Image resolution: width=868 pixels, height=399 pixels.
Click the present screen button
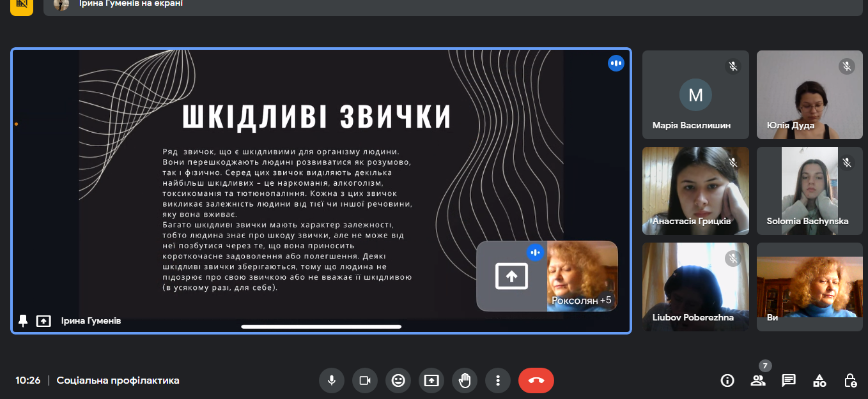(431, 380)
